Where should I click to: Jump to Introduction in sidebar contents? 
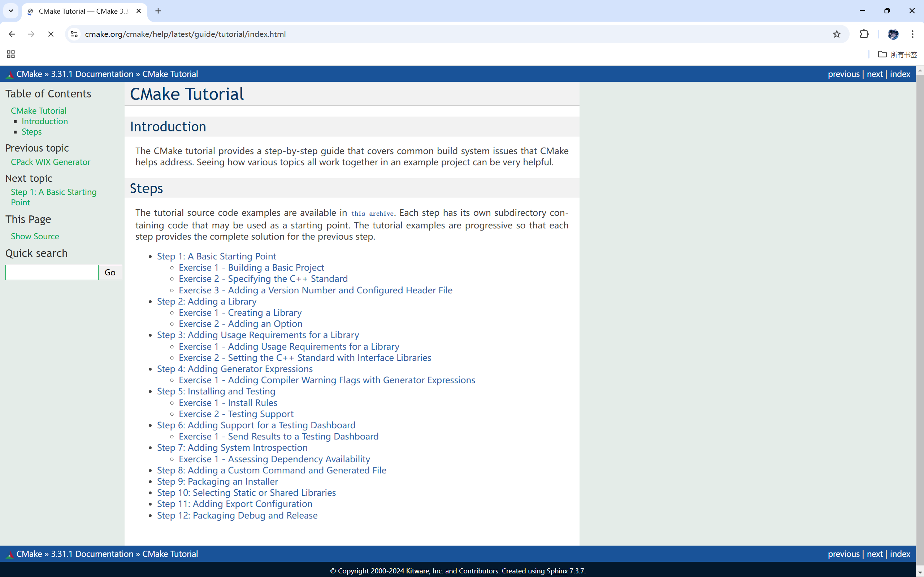[x=45, y=121]
